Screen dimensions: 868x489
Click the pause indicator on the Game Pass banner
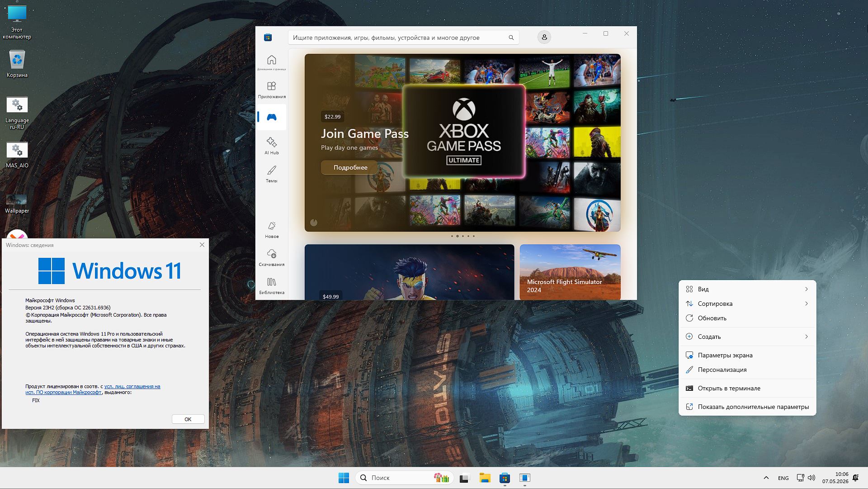pos(314,222)
